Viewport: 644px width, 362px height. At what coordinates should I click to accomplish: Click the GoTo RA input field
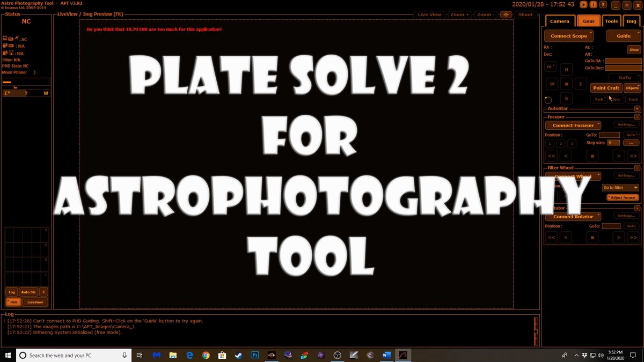pyautogui.click(x=623, y=61)
